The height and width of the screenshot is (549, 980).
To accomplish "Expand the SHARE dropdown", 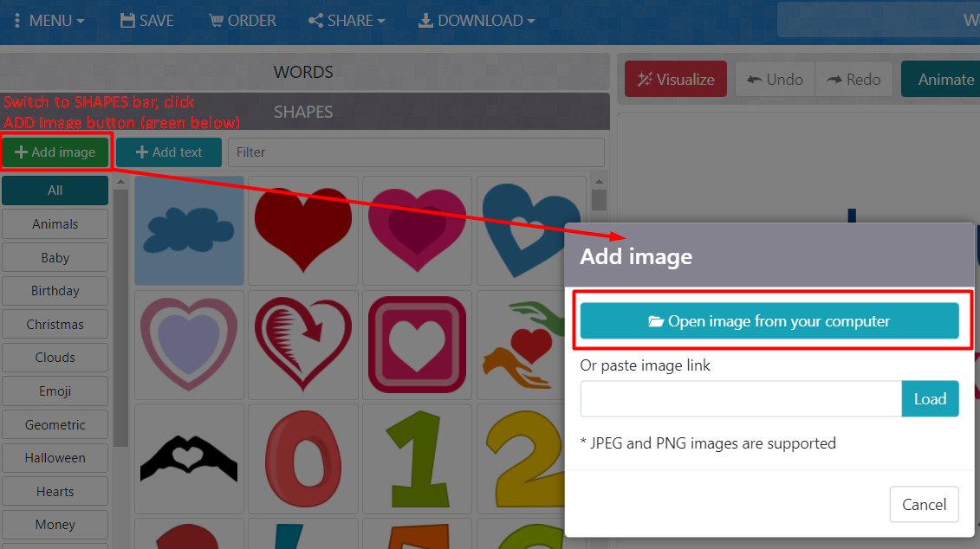I will click(347, 21).
